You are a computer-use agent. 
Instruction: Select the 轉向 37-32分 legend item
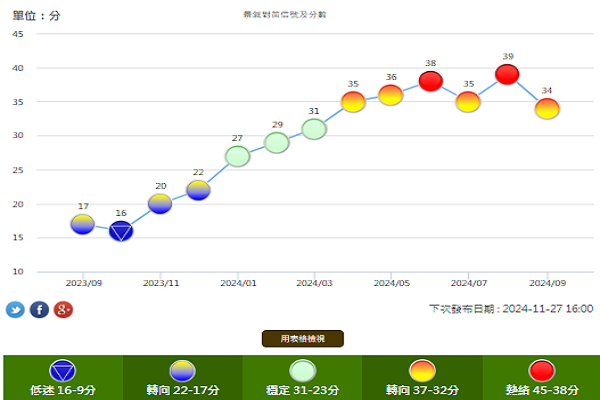point(421,377)
